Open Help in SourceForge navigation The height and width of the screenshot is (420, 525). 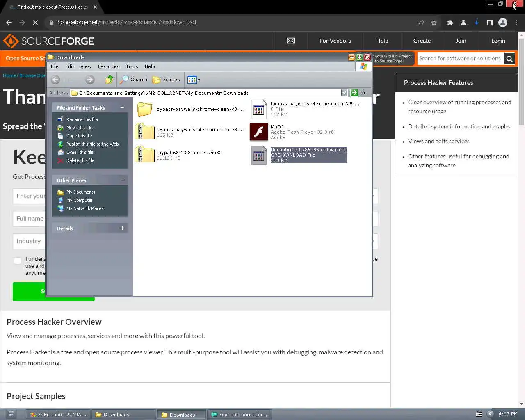pyautogui.click(x=382, y=41)
